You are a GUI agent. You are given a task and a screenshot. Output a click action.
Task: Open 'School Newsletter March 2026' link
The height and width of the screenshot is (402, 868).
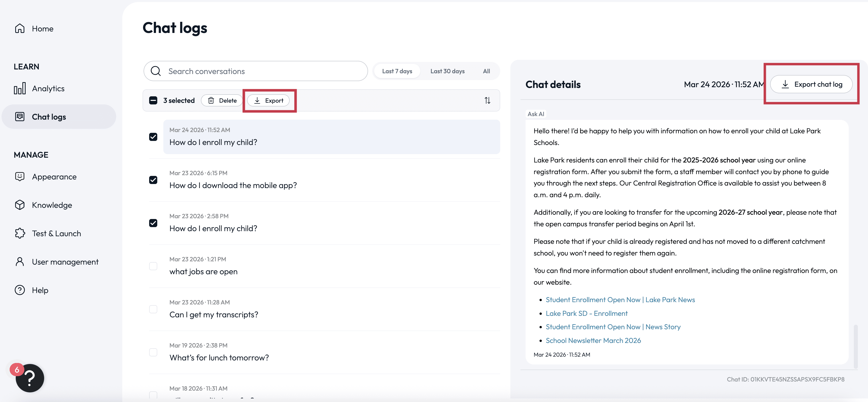(593, 340)
